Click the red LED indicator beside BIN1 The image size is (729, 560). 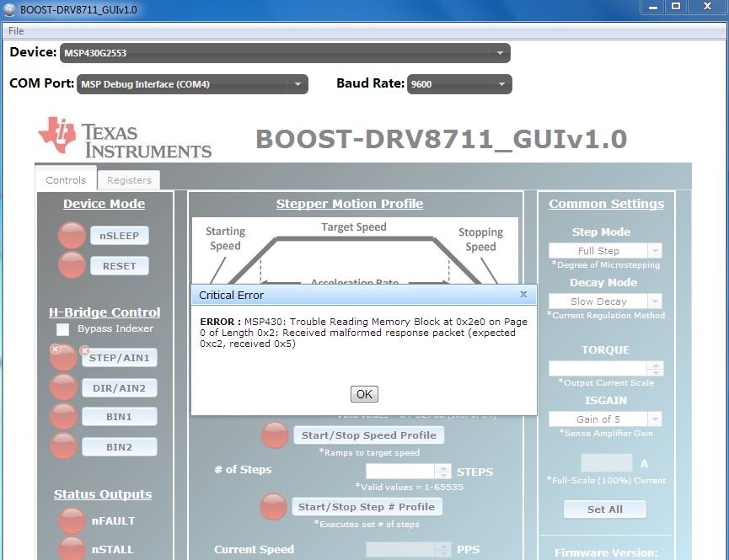(x=64, y=416)
